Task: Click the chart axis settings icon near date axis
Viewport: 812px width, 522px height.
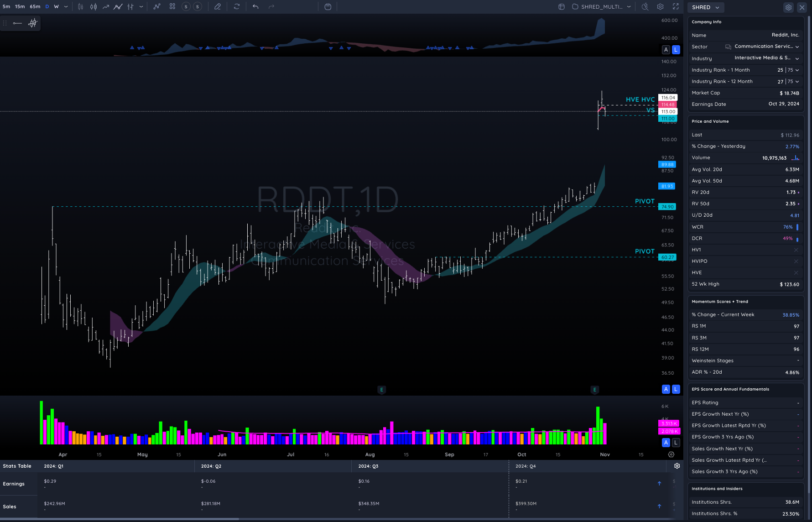Action: coord(671,454)
